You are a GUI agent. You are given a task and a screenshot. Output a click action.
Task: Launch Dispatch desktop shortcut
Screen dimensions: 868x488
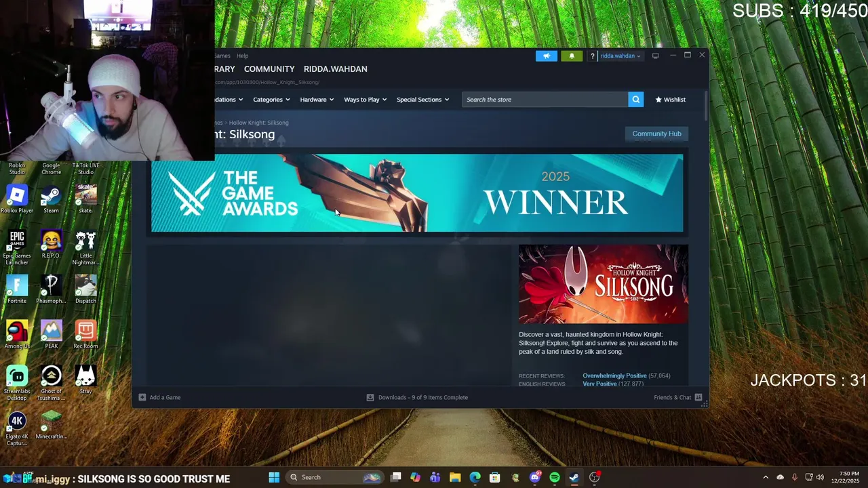click(x=85, y=290)
